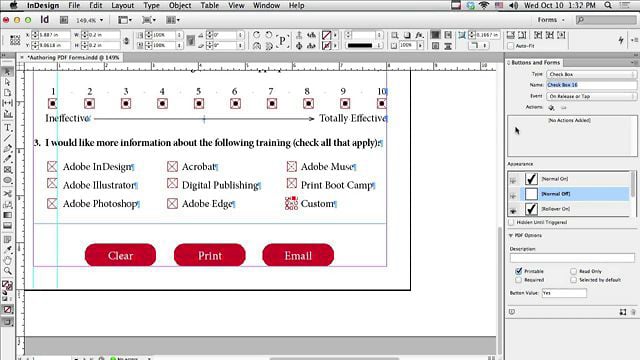Click the Bridge icon beside Id logo
The width and height of the screenshot is (640, 360).
coord(64,20)
